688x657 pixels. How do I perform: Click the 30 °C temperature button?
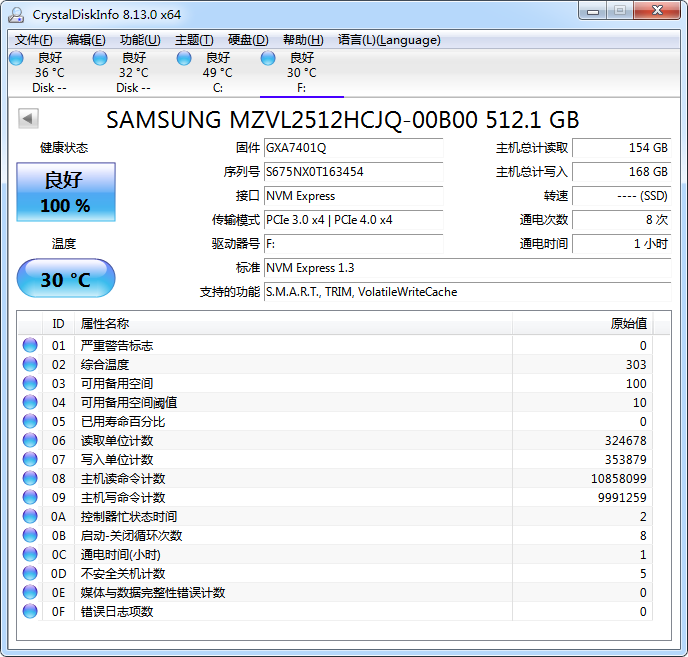click(x=66, y=279)
